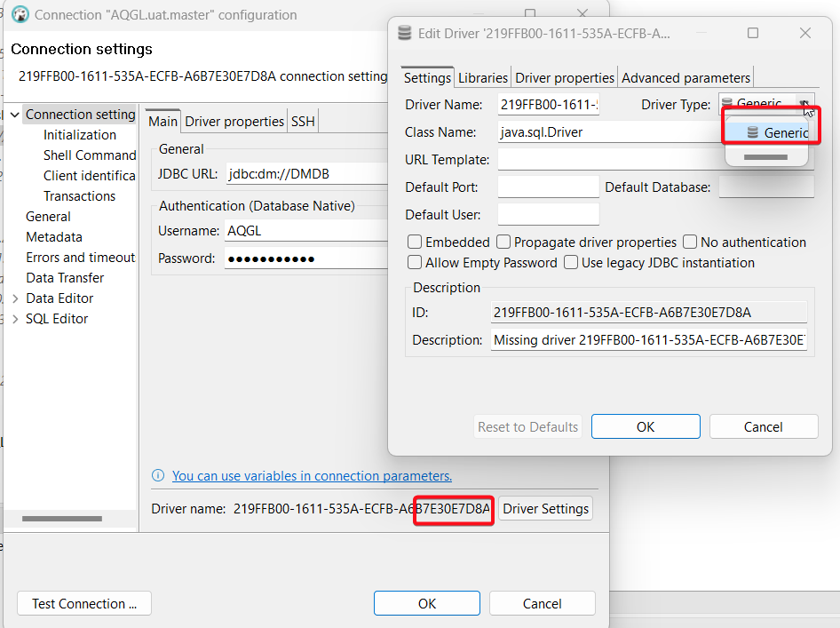The width and height of the screenshot is (840, 628).
Task: Switch to the SSH tab
Action: click(303, 120)
